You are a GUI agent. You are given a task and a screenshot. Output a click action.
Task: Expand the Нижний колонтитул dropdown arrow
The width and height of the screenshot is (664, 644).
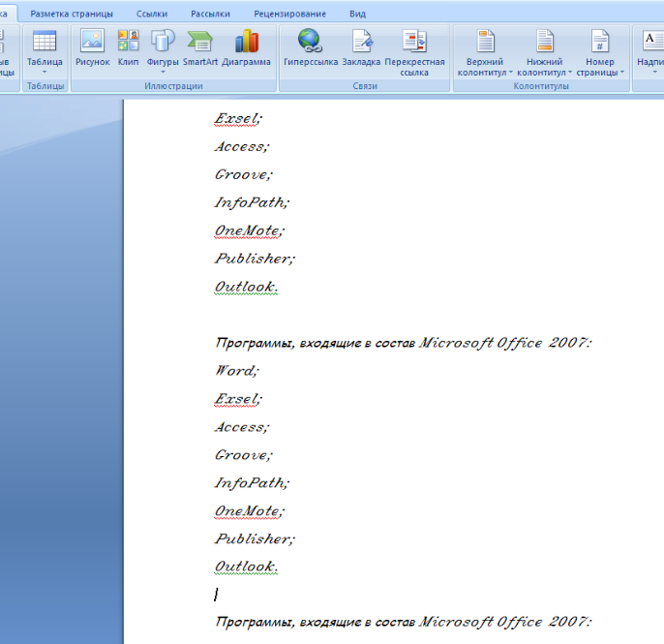coord(570,73)
